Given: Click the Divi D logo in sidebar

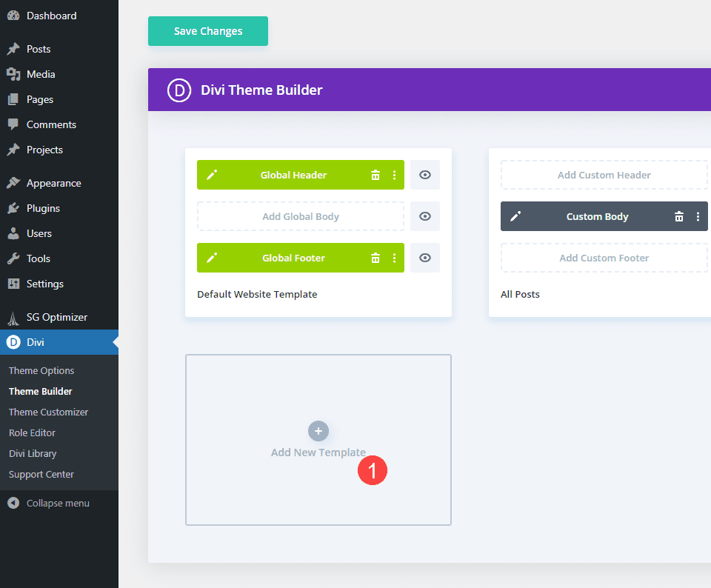Looking at the screenshot, I should click(13, 342).
